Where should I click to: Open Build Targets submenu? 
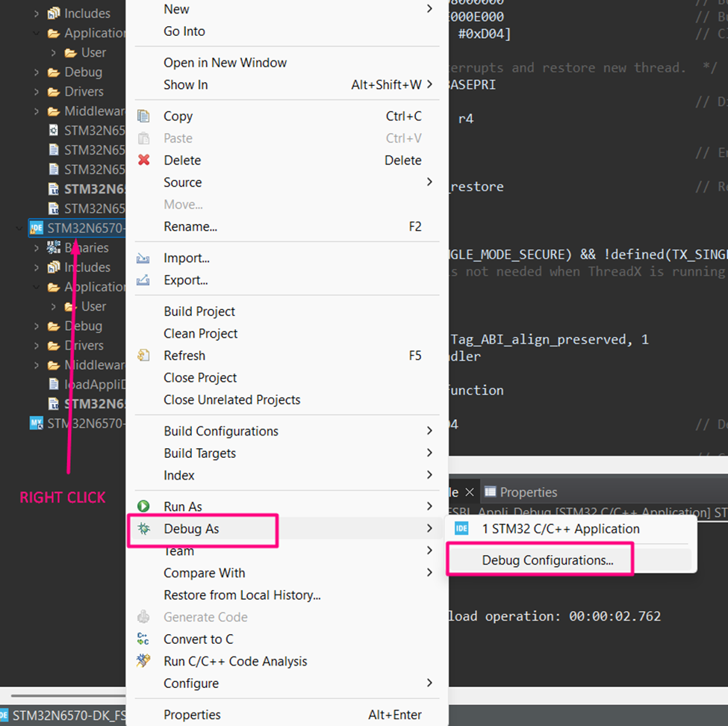(x=287, y=453)
